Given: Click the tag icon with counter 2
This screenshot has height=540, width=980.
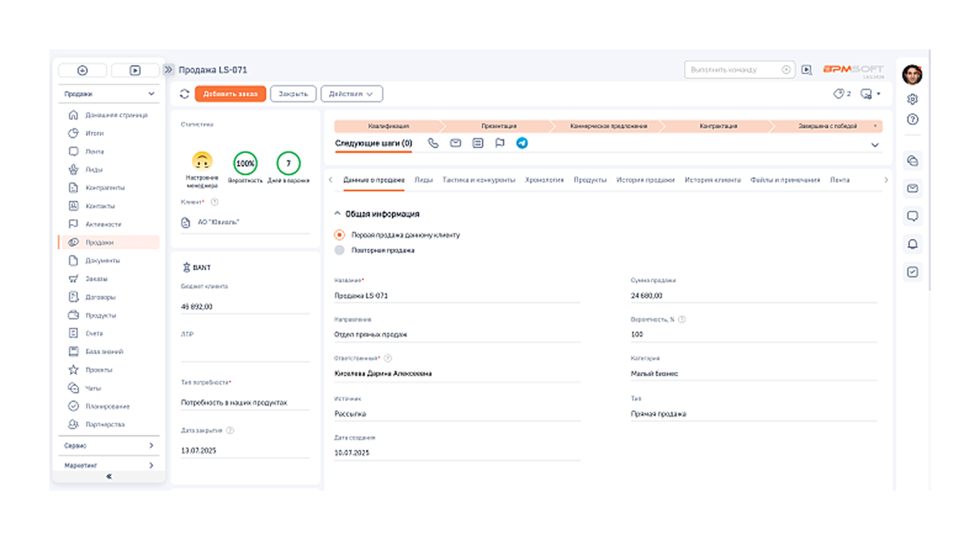Looking at the screenshot, I should click(842, 94).
